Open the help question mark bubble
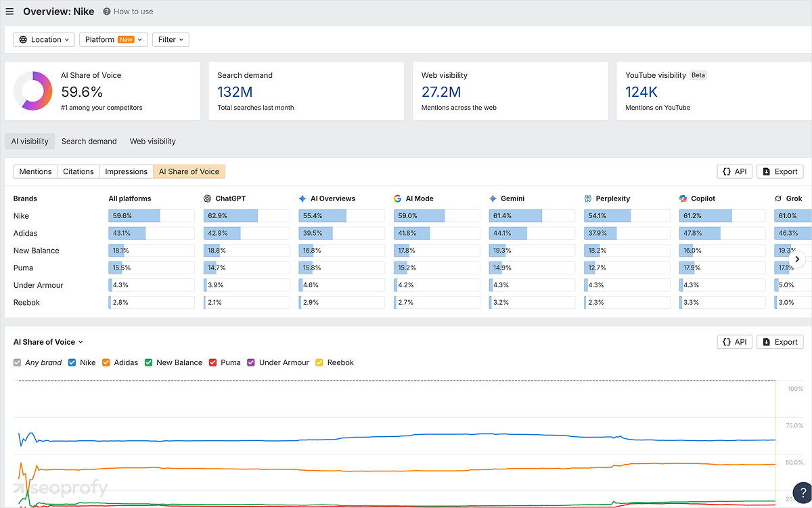 coord(803,492)
